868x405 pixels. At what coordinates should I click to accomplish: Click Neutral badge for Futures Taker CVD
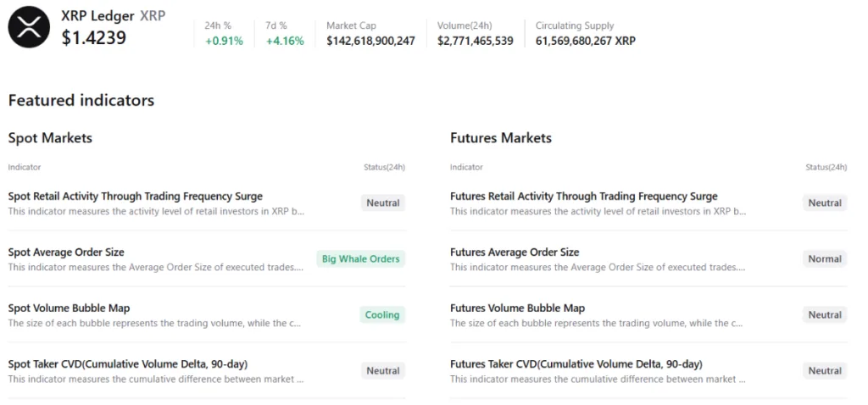click(825, 371)
